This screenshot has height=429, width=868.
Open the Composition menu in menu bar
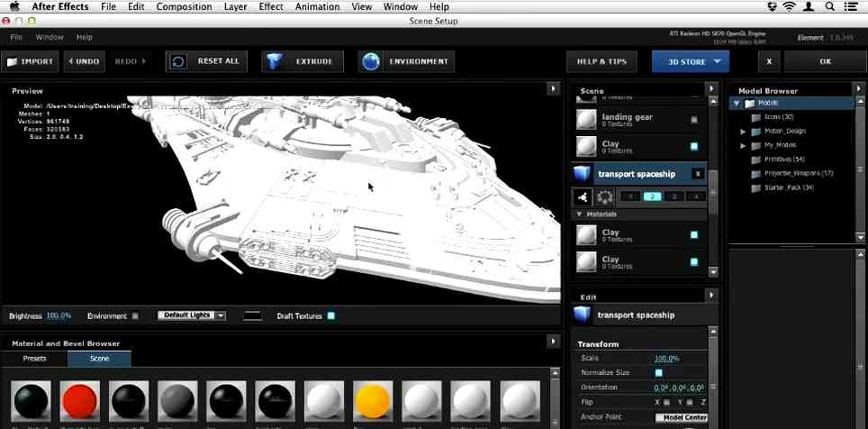pyautogui.click(x=184, y=7)
